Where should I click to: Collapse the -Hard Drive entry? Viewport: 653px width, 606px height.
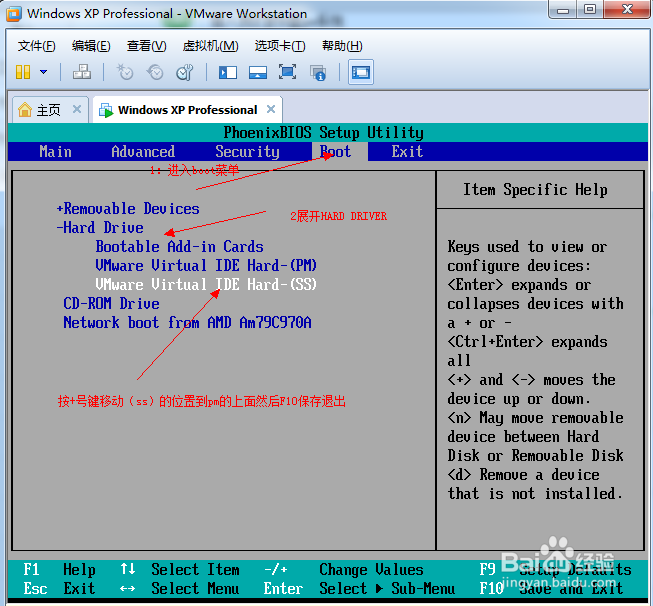(x=100, y=228)
